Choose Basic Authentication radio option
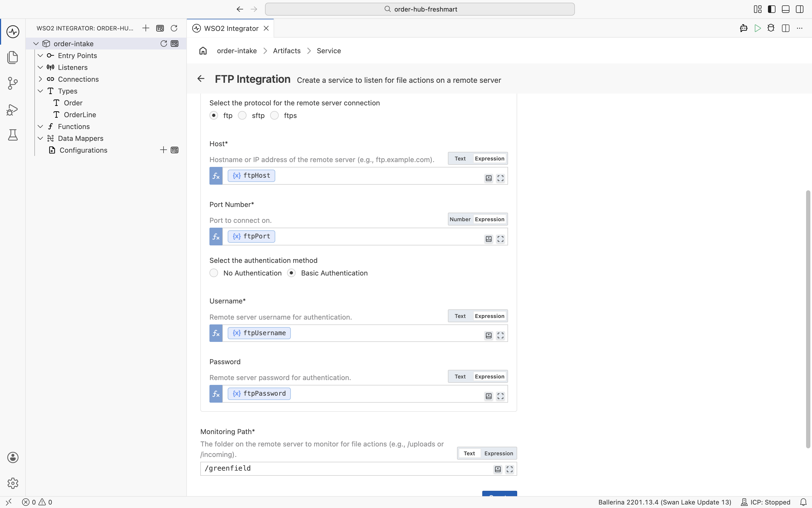Screen dimensions: 812x508 (x=292, y=273)
